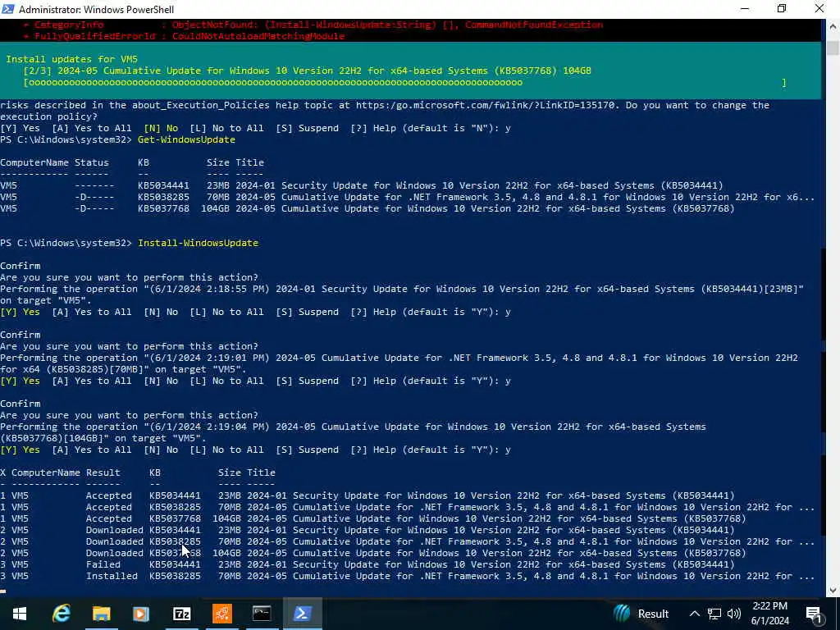Click the Result tray application icon
840x630 pixels.
click(x=641, y=614)
